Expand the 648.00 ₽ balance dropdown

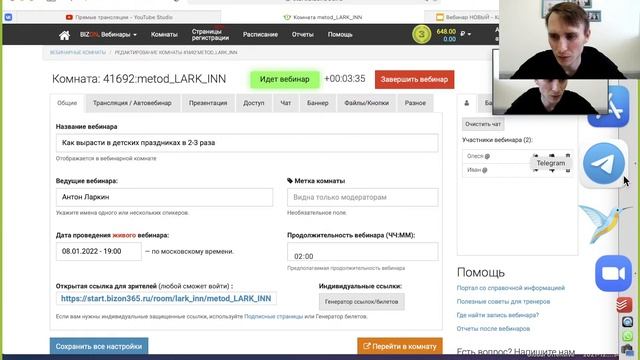click(x=454, y=34)
